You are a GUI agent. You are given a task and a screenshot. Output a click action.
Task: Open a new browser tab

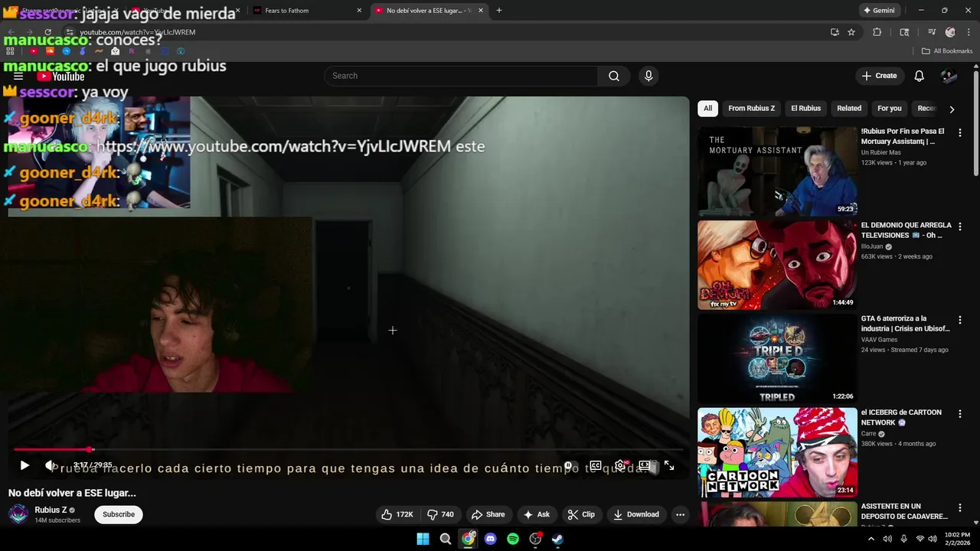(498, 11)
